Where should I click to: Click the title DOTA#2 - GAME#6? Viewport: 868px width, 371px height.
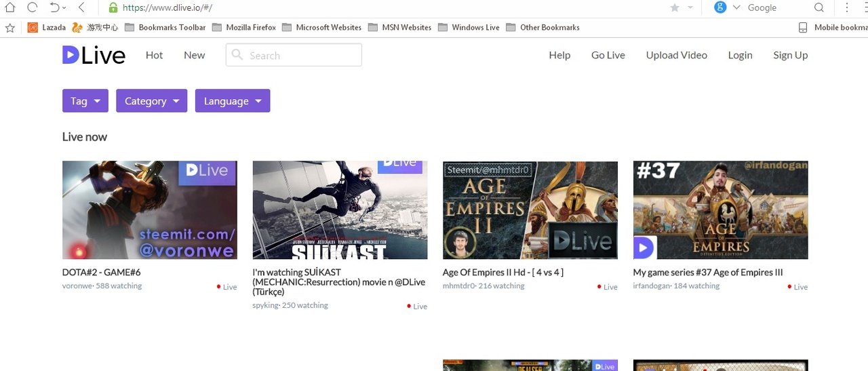[x=102, y=273]
